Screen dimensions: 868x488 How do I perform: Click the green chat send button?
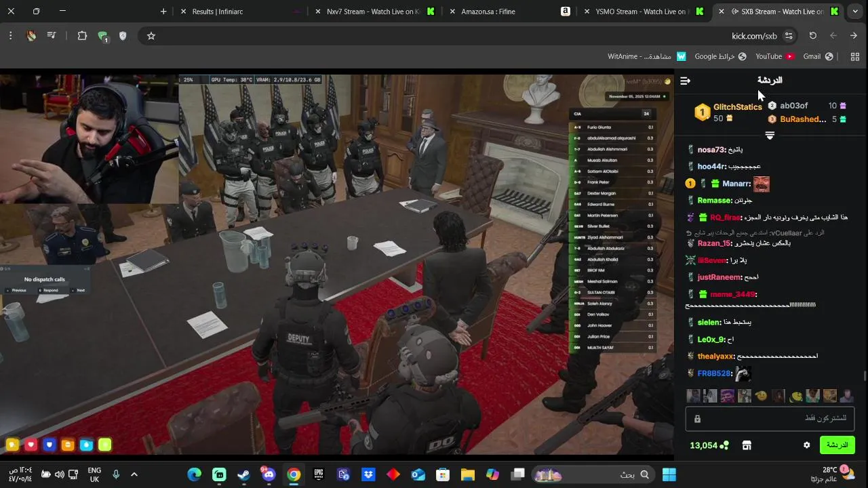837,445
